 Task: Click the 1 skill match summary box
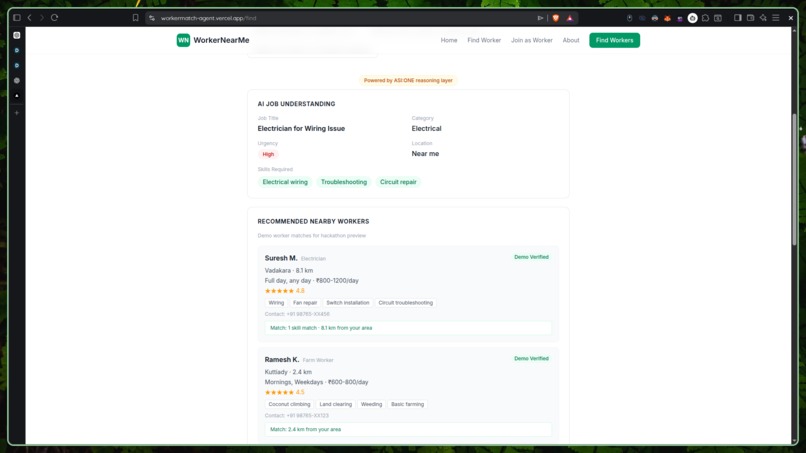click(x=408, y=328)
